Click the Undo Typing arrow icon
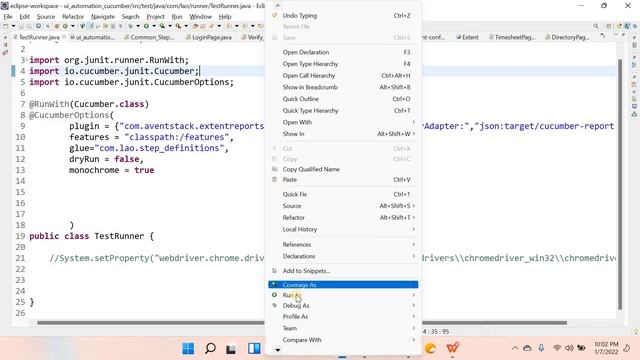 [x=275, y=15]
